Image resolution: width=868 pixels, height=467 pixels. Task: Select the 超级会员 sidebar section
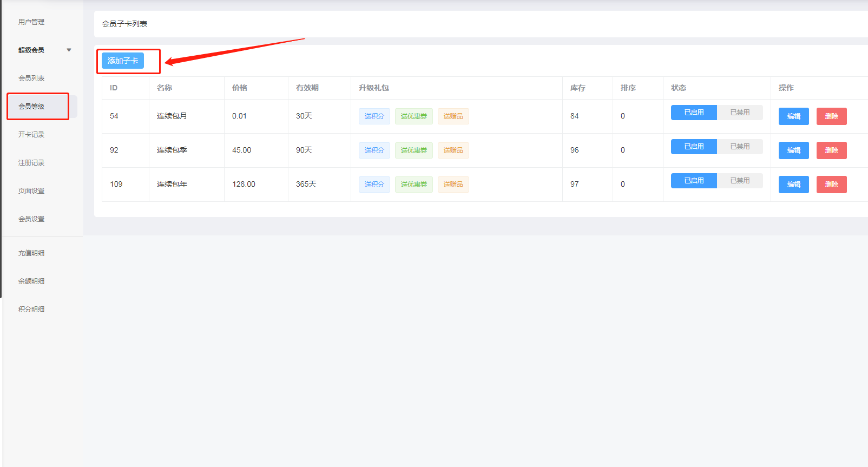point(31,50)
